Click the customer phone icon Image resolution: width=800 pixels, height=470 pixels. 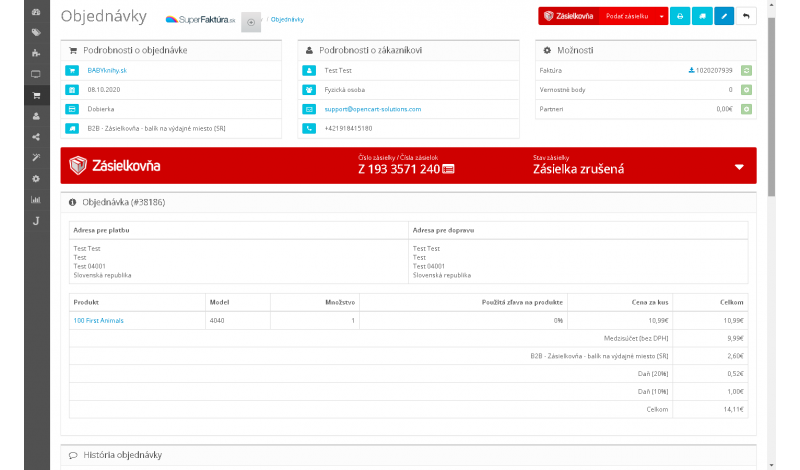click(309, 129)
